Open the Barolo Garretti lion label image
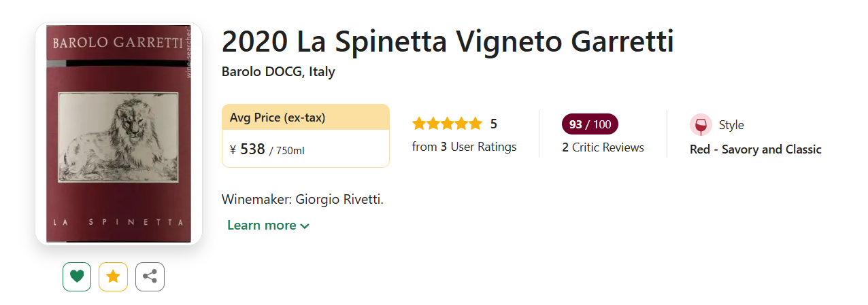This screenshot has width=868, height=305. coord(118,134)
